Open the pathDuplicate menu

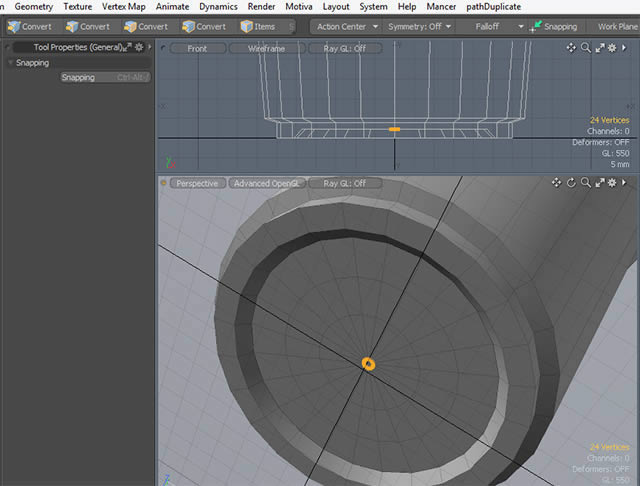click(493, 7)
